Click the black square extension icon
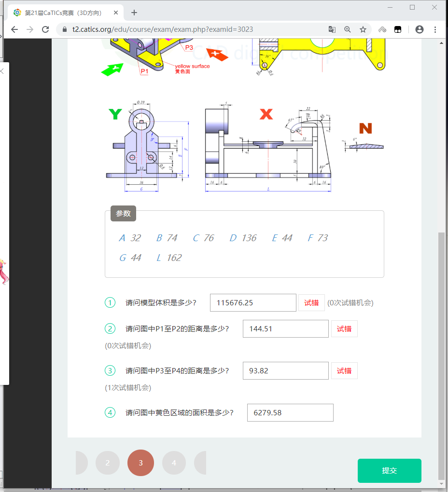 [x=398, y=29]
